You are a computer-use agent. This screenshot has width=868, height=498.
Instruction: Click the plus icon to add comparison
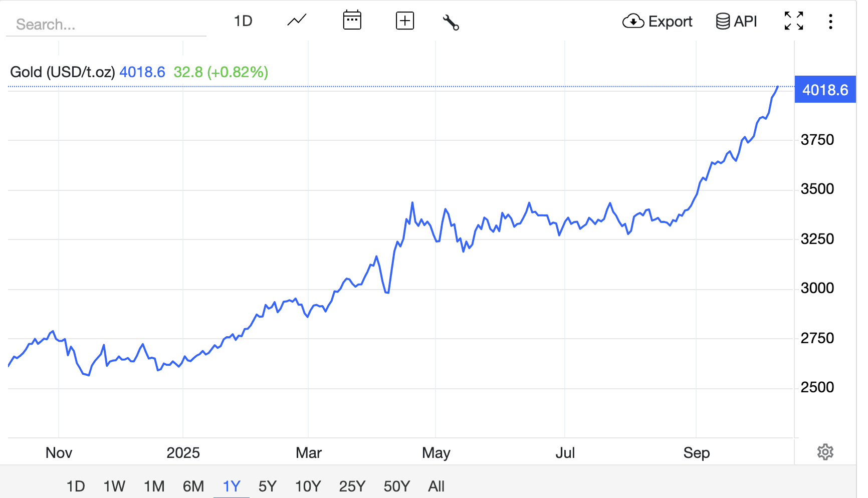pyautogui.click(x=404, y=21)
